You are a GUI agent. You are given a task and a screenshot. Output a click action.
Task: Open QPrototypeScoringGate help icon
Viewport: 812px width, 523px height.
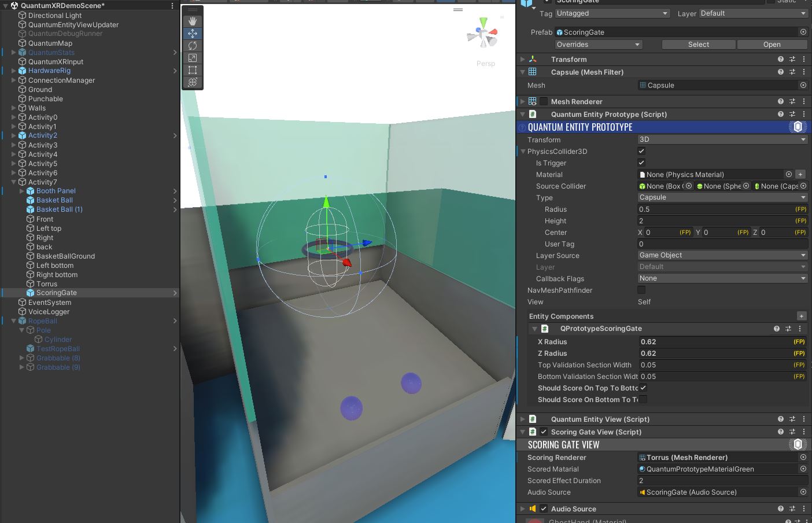[777, 328]
